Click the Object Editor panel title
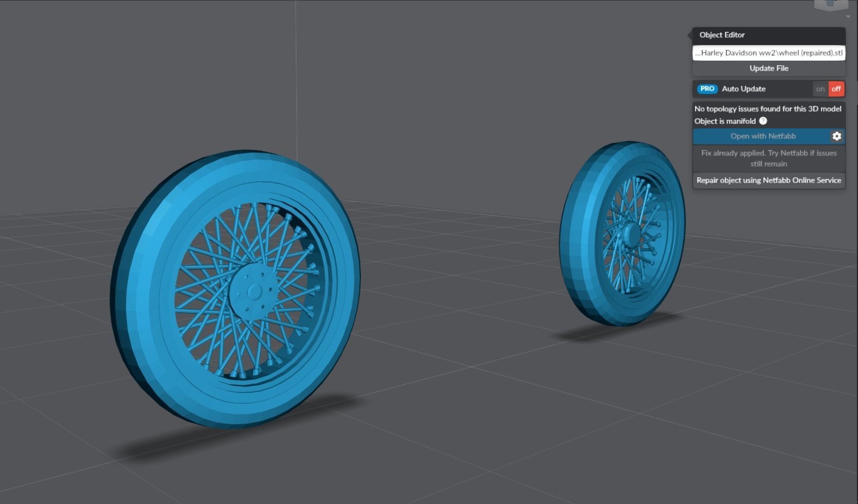858x504 pixels. tap(722, 35)
